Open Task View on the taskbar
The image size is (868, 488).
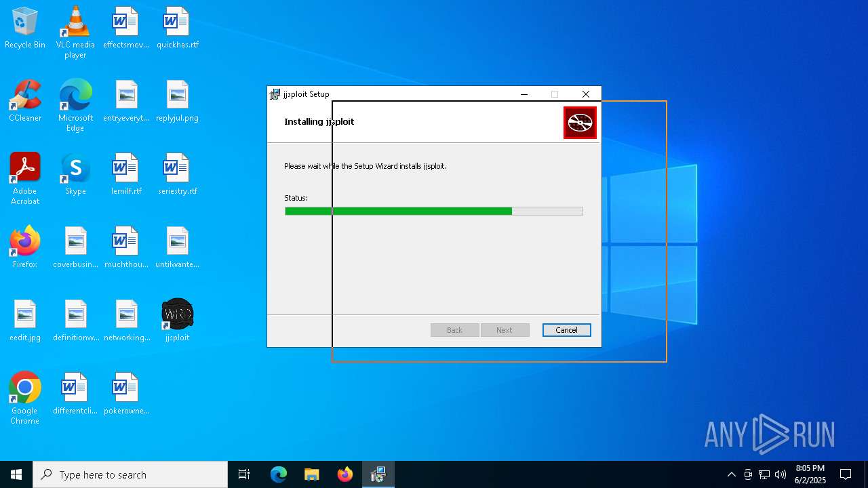tap(244, 474)
